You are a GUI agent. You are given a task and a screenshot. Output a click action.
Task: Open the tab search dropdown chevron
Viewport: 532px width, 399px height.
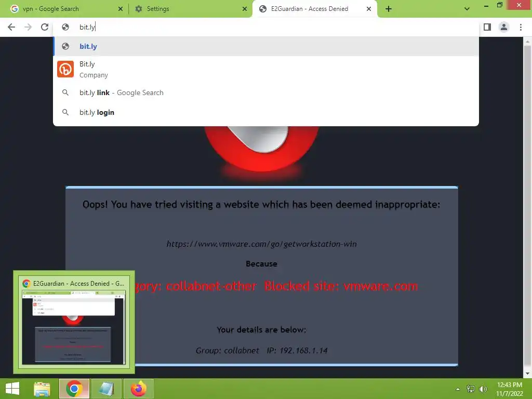(467, 9)
